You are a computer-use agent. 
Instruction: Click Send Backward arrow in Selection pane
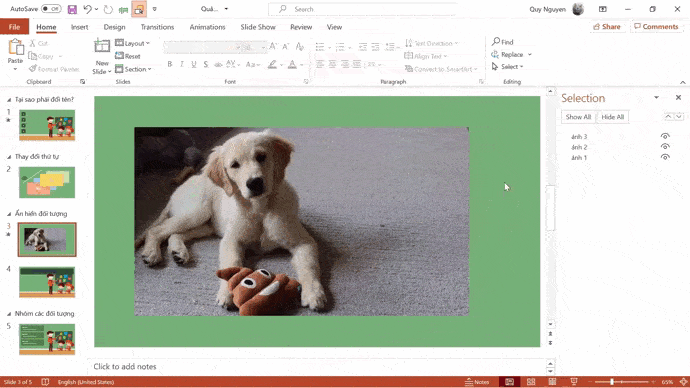(x=679, y=117)
